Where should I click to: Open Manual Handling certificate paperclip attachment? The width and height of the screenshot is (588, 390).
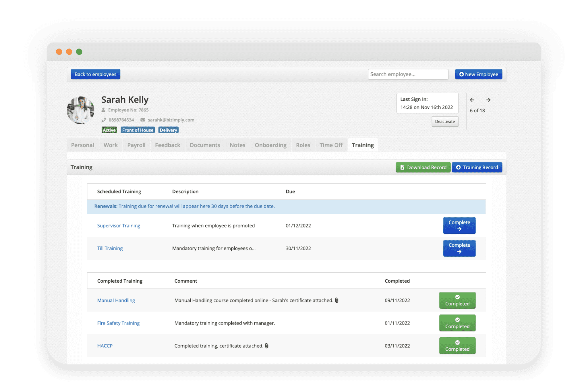pos(337,300)
